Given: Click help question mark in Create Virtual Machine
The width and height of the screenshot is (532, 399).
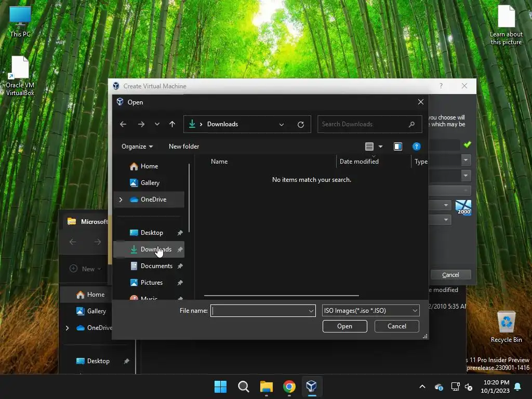Looking at the screenshot, I should 441,86.
